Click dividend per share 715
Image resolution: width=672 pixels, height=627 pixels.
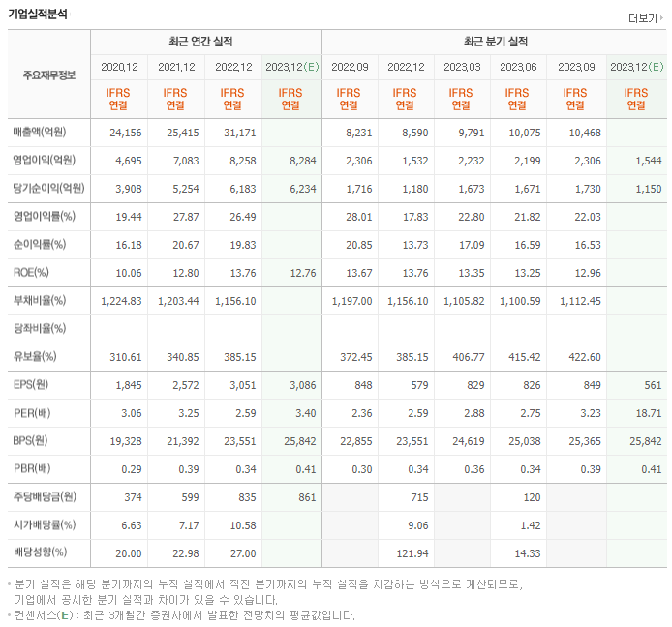point(419,497)
